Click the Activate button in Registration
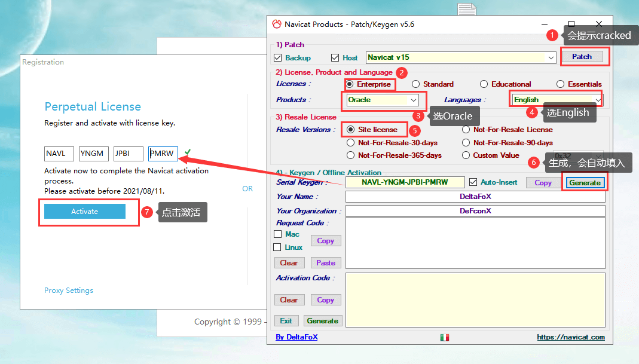The width and height of the screenshot is (639, 364). (x=85, y=211)
